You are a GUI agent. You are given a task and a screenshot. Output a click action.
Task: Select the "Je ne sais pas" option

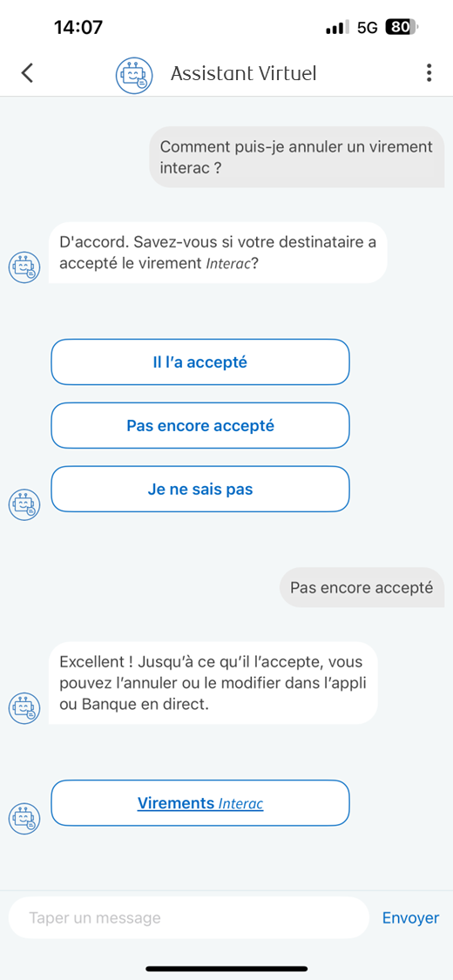point(200,490)
